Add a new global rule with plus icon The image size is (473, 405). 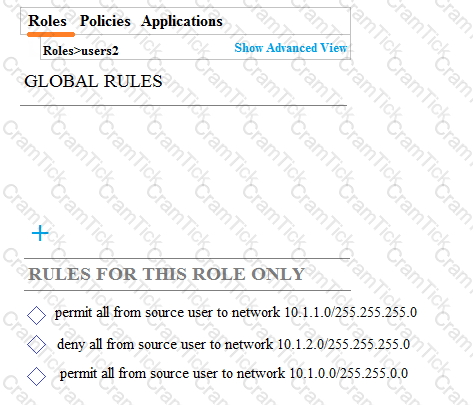click(x=40, y=233)
